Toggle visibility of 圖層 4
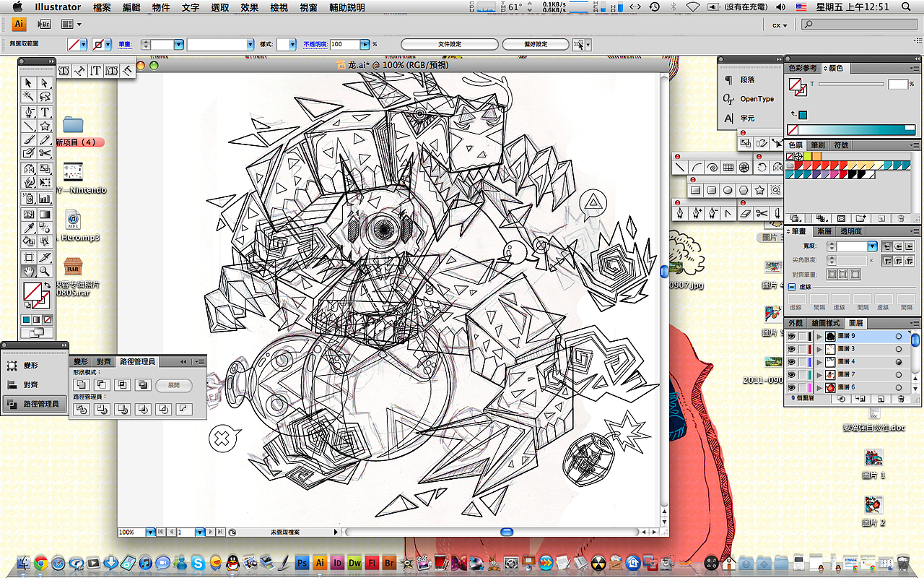 tap(791, 362)
